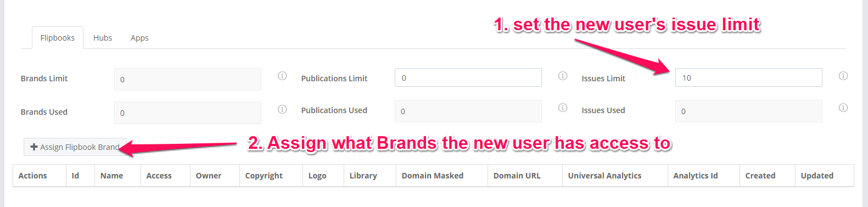
Task: Open the Issues Used info icon
Action: pos(843,108)
